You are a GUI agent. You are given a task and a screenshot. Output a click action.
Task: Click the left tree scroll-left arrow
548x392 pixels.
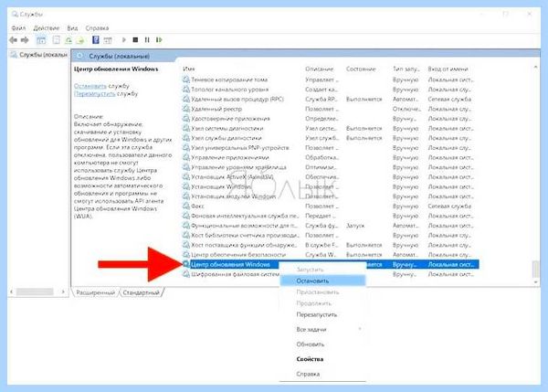coord(12,291)
